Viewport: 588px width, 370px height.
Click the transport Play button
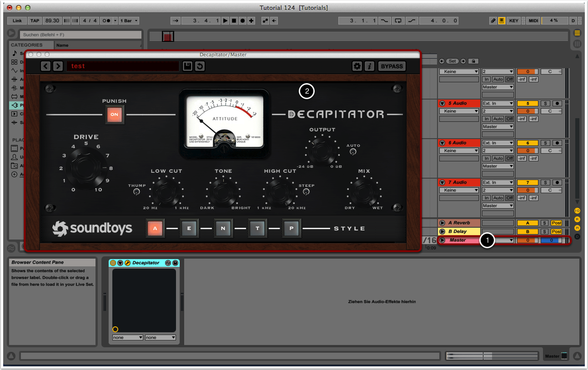point(225,21)
